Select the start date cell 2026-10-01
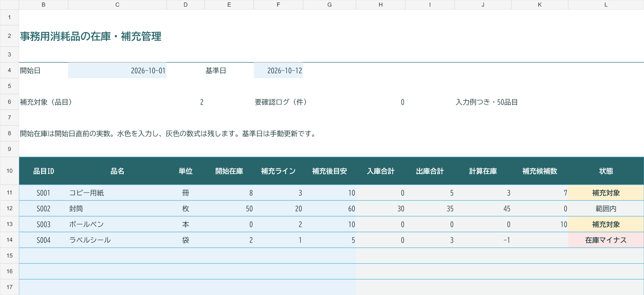644x295 pixels. (x=117, y=70)
